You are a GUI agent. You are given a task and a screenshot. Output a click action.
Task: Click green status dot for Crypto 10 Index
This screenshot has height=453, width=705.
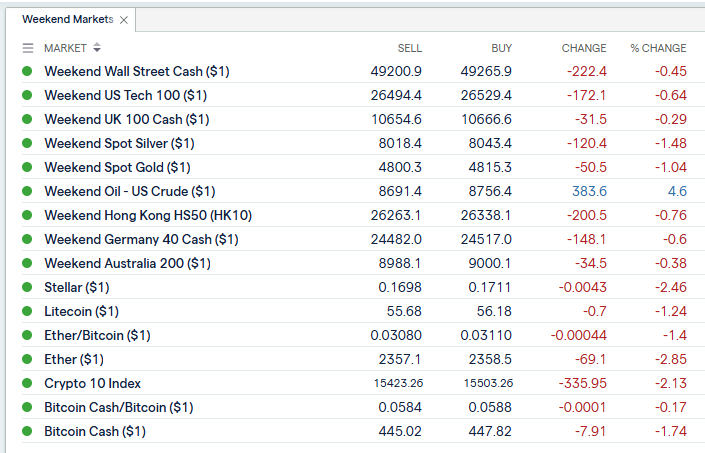coord(27,383)
